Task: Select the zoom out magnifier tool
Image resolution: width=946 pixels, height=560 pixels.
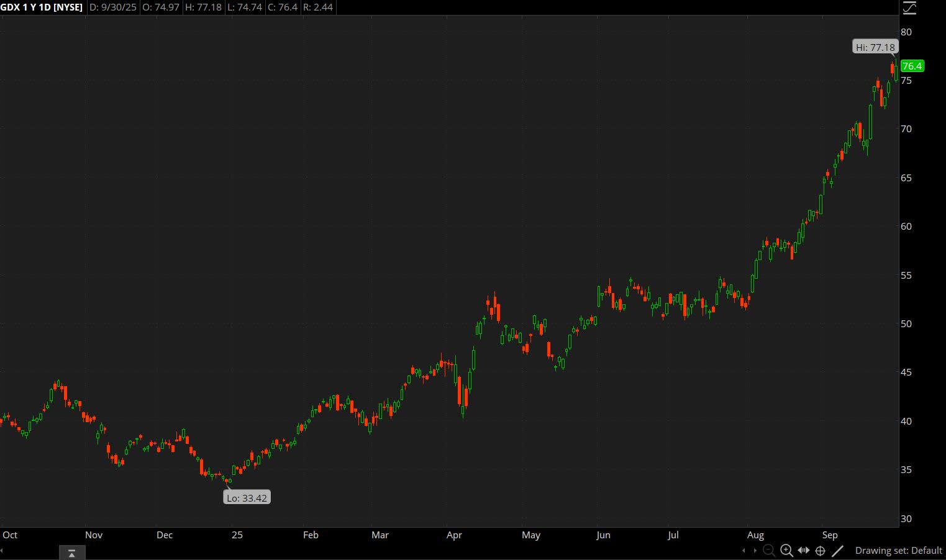Action: point(769,550)
